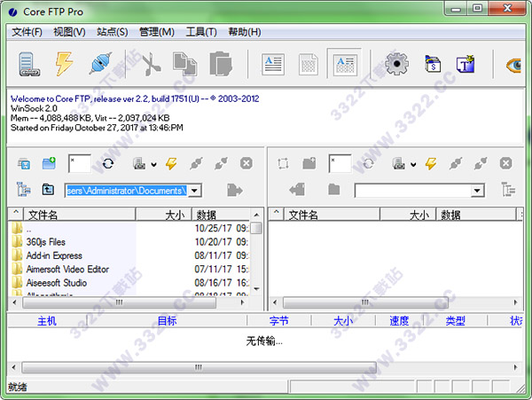Select the binary transfer mode icon
This screenshot has height=400, width=532.
point(309,65)
